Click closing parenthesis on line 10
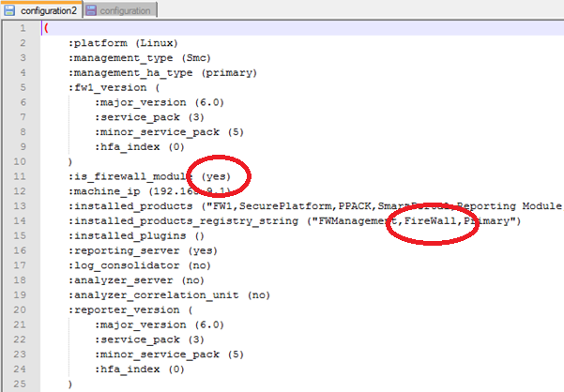The image size is (564, 392). pyautogui.click(x=70, y=161)
